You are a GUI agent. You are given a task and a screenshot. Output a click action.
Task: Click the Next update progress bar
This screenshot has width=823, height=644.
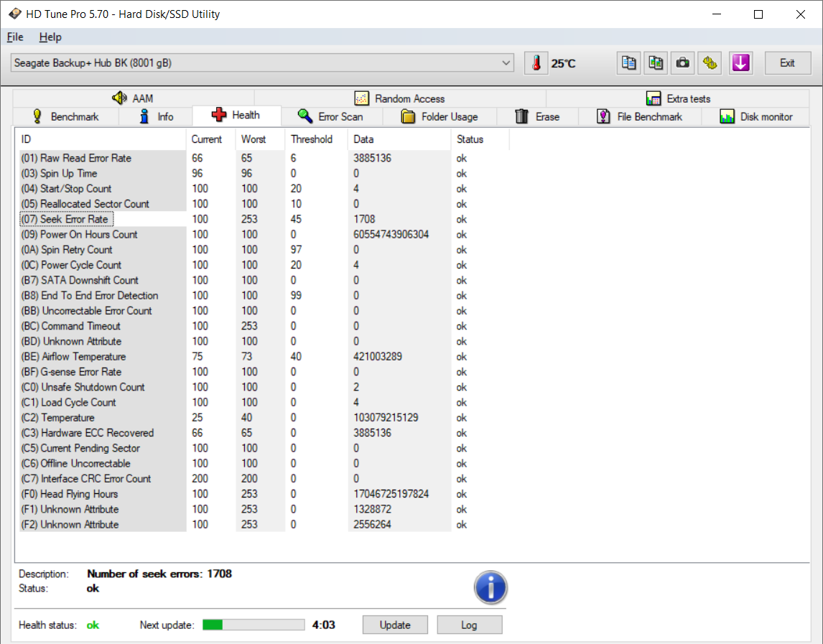[254, 625]
